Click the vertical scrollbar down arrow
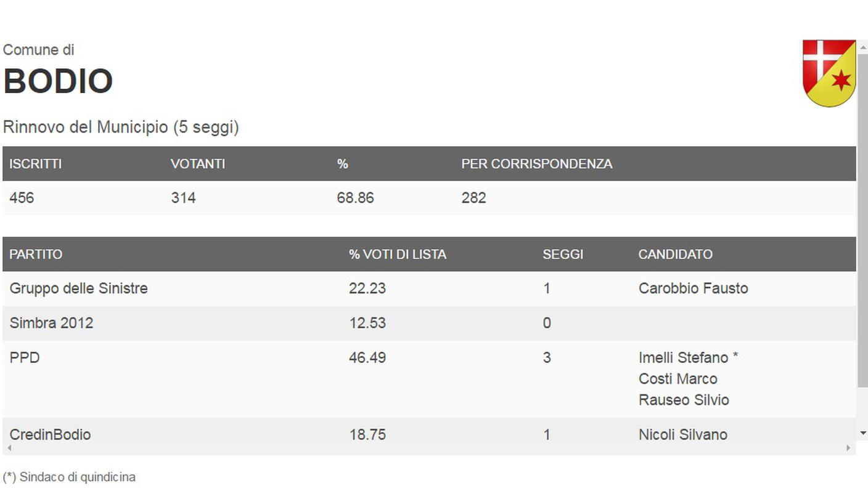 tap(862, 433)
